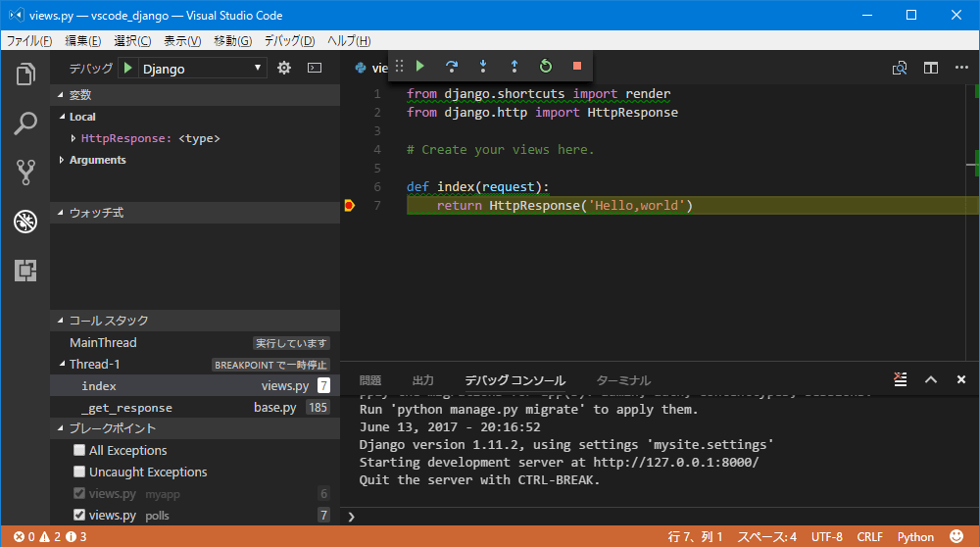The width and height of the screenshot is (980, 547).
Task: Change the CRLF line ending setting
Action: point(870,537)
